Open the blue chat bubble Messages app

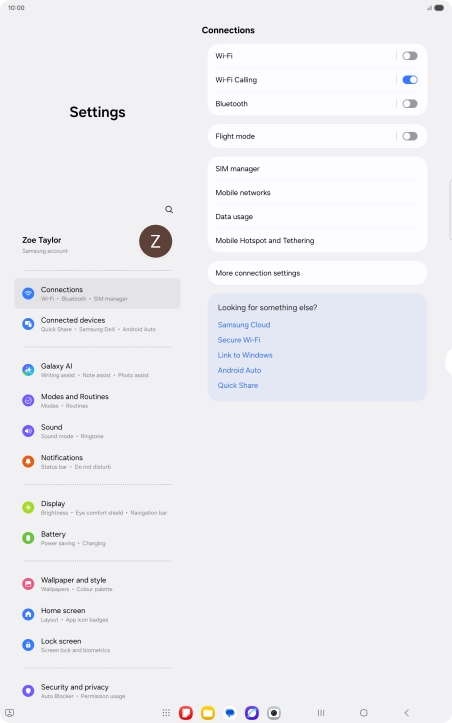pyautogui.click(x=230, y=713)
